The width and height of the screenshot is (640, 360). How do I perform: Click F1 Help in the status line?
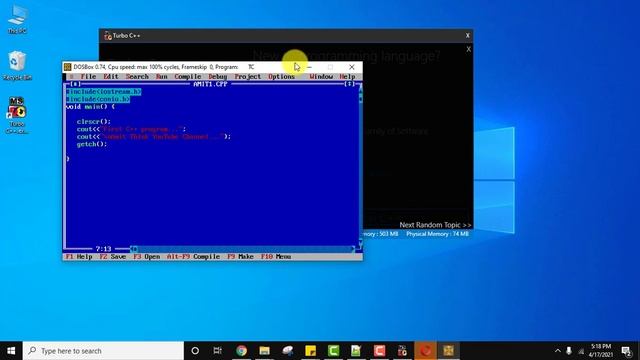tap(79, 257)
